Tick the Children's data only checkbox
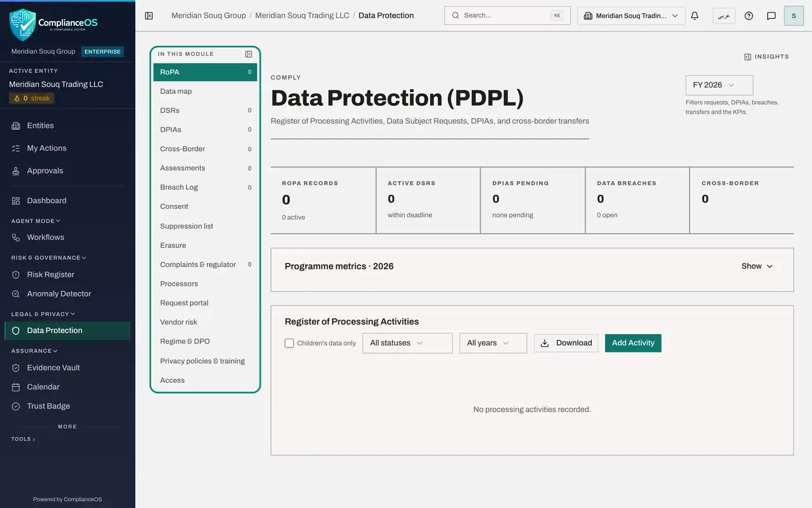812x508 pixels. 289,343
